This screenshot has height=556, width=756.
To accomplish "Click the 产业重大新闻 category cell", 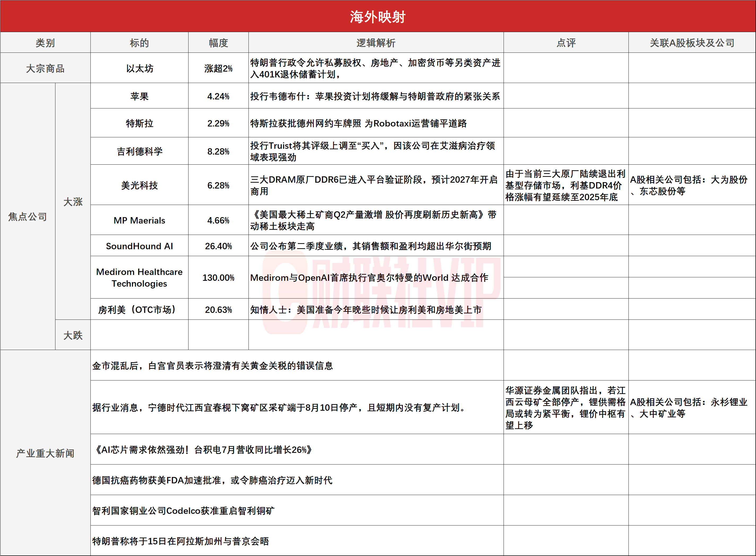I will pos(45,453).
